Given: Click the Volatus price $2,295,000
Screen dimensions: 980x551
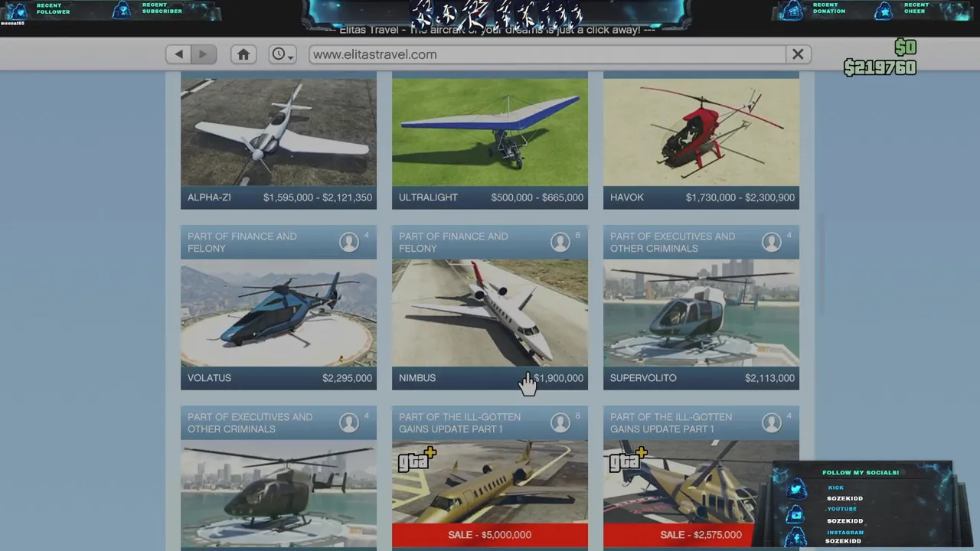Looking at the screenshot, I should click(x=347, y=378).
